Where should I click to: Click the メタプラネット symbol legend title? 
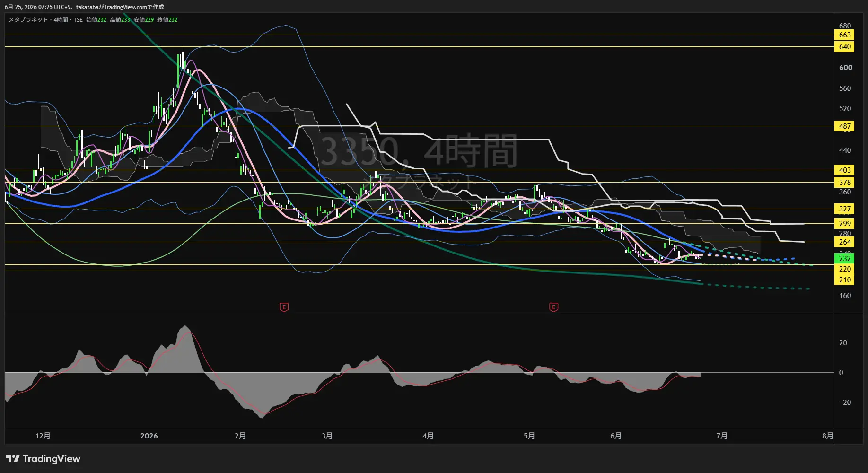pyautogui.click(x=28, y=20)
